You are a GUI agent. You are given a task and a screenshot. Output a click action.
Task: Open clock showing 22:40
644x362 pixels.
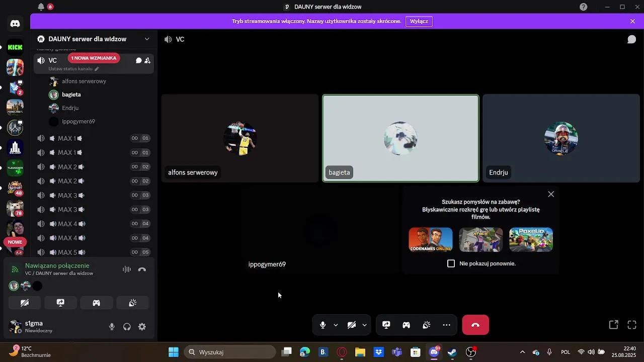(x=624, y=352)
